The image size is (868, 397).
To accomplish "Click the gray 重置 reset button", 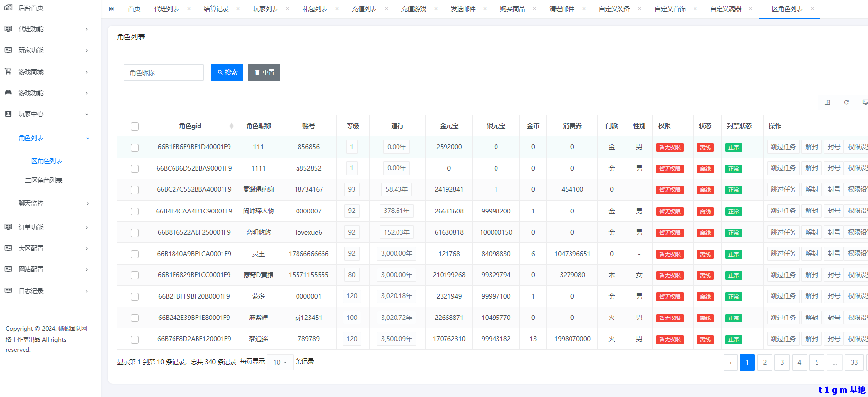I will tap(264, 73).
